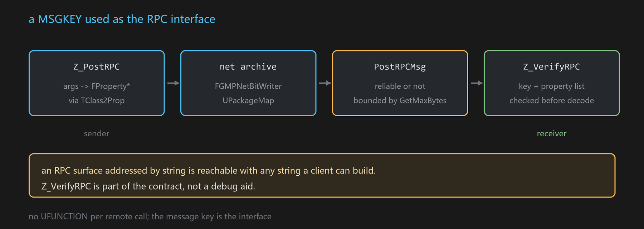Click 'key + property list' text
The width and height of the screenshot is (644, 229).
[552, 86]
